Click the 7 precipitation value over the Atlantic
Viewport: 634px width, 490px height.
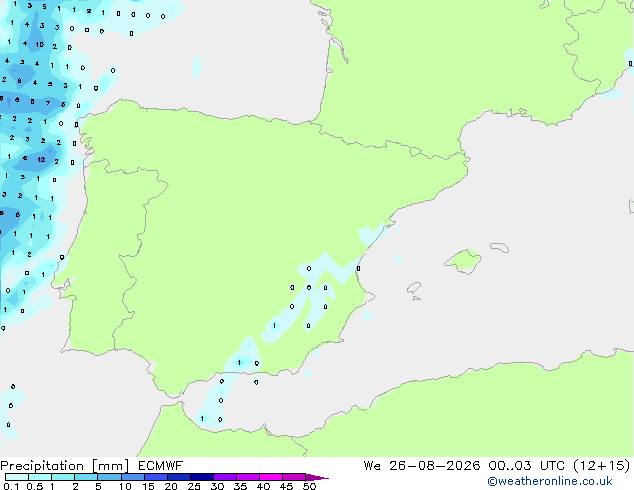point(48,103)
